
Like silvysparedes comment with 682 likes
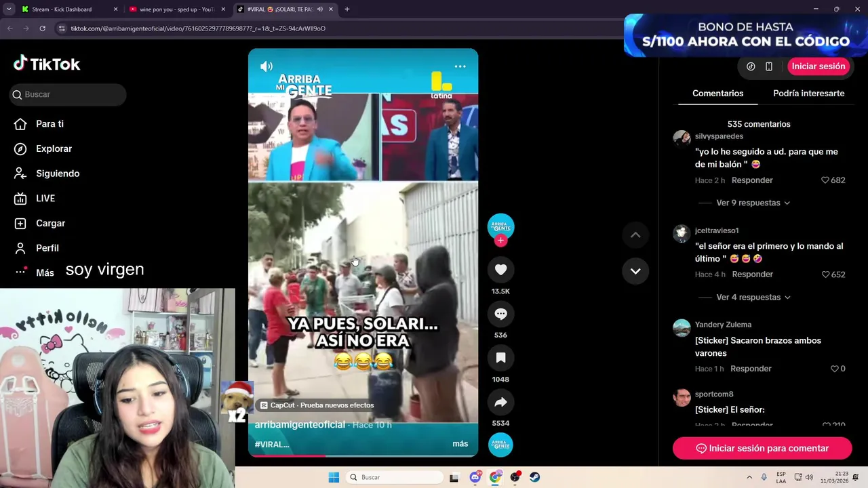(825, 180)
